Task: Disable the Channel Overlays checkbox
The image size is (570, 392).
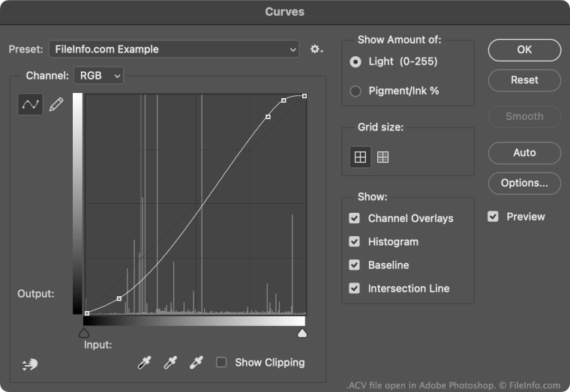Action: point(354,219)
